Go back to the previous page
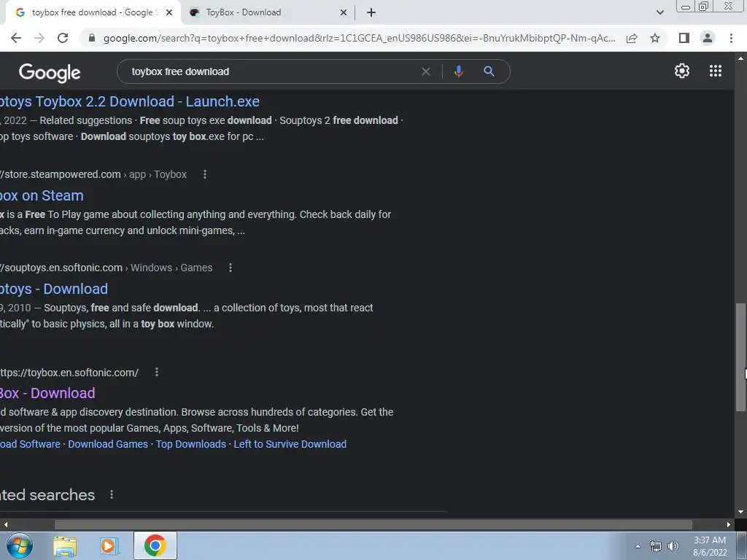 pos(16,38)
